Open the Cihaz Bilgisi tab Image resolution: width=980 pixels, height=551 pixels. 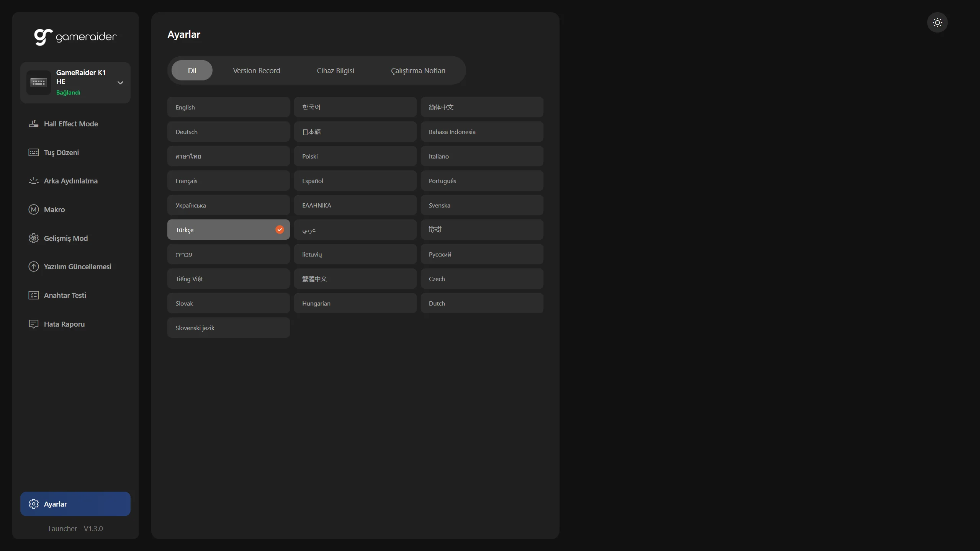click(335, 70)
